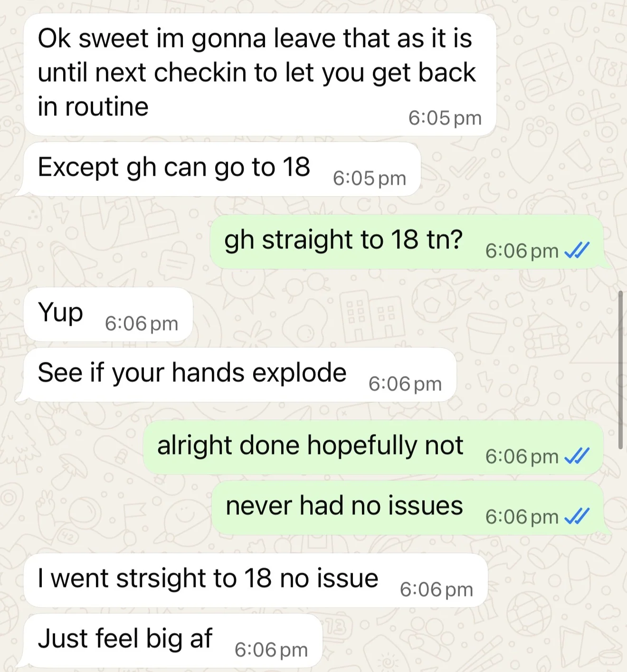The image size is (627, 672).
Task: Select 'Ok sweet im gonna leave that' message
Action: [260, 75]
